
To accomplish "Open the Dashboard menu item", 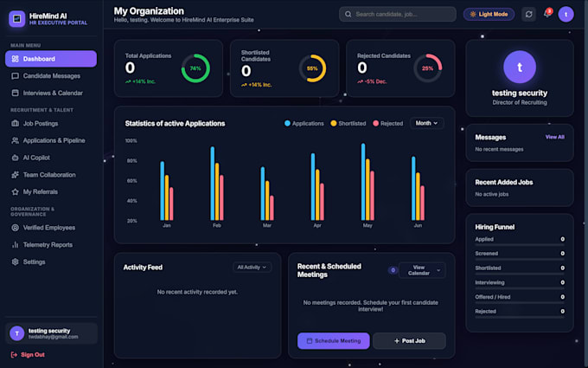I will pyautogui.click(x=51, y=59).
